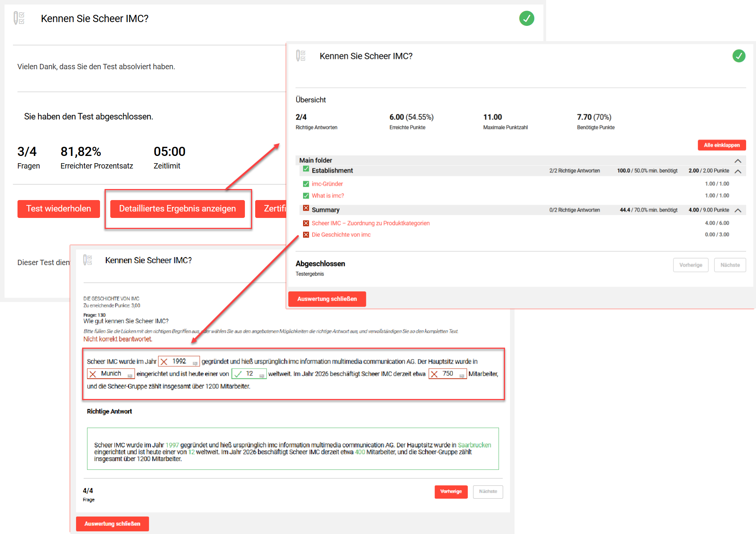The image size is (756, 534).
Task: Click the 81,82% Erreichter Prozentsatz value
Action: [x=81, y=151]
